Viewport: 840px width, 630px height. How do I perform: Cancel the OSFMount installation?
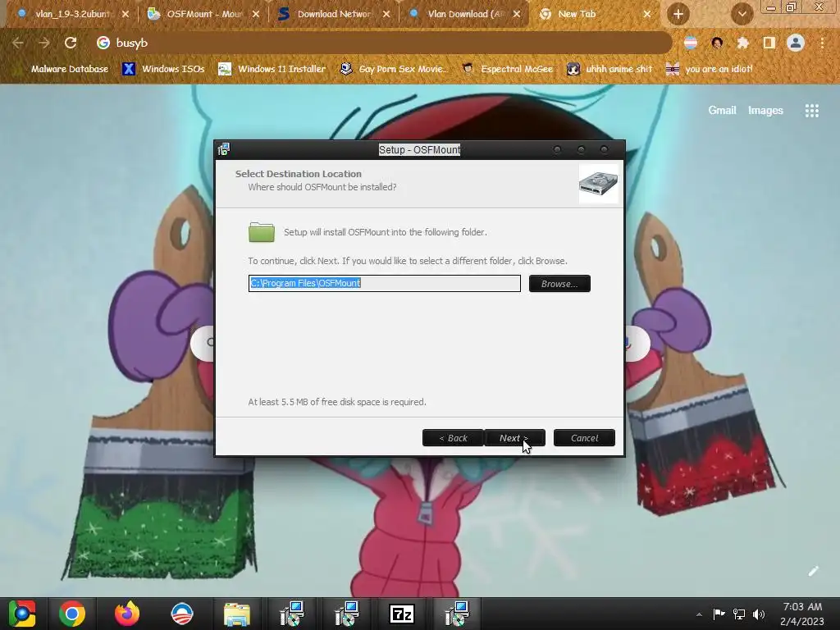(584, 438)
